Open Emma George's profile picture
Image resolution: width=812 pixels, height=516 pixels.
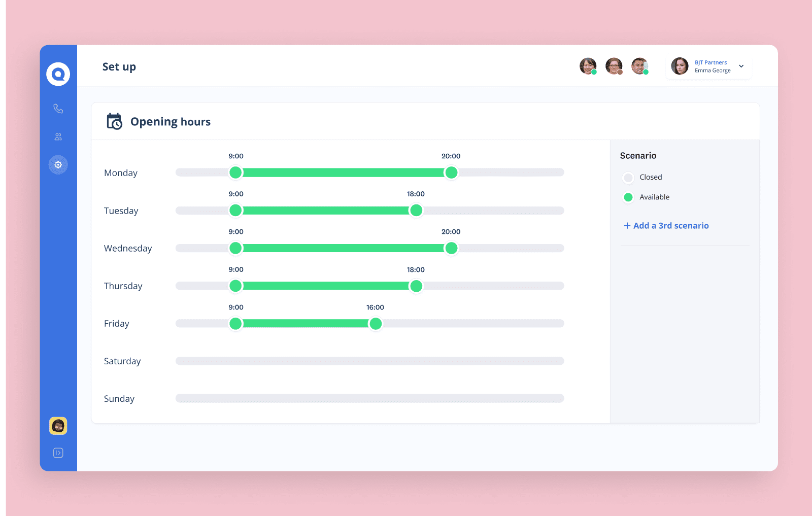tap(680, 66)
